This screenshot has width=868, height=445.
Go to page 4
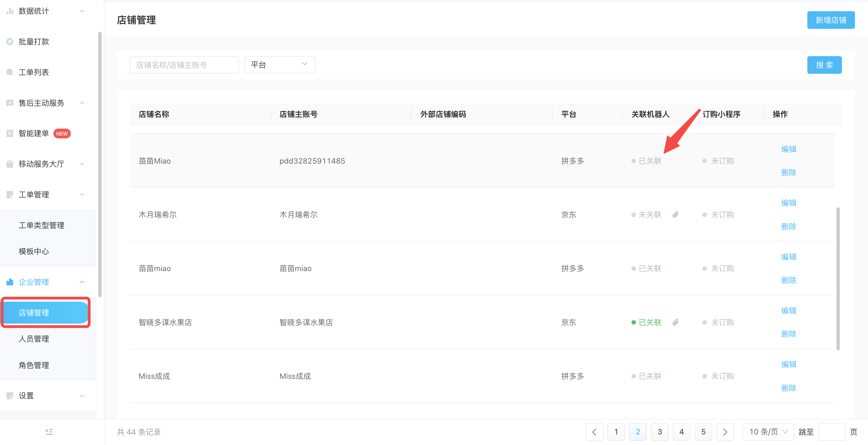click(682, 432)
